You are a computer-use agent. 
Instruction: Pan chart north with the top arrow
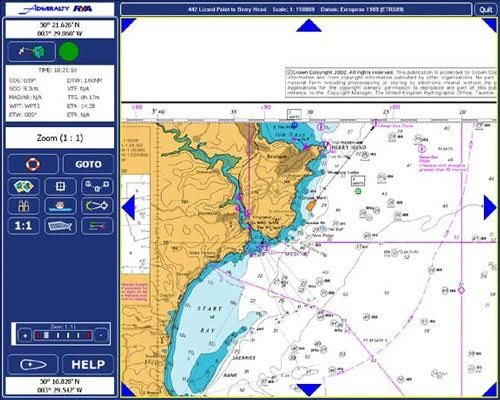point(309,26)
